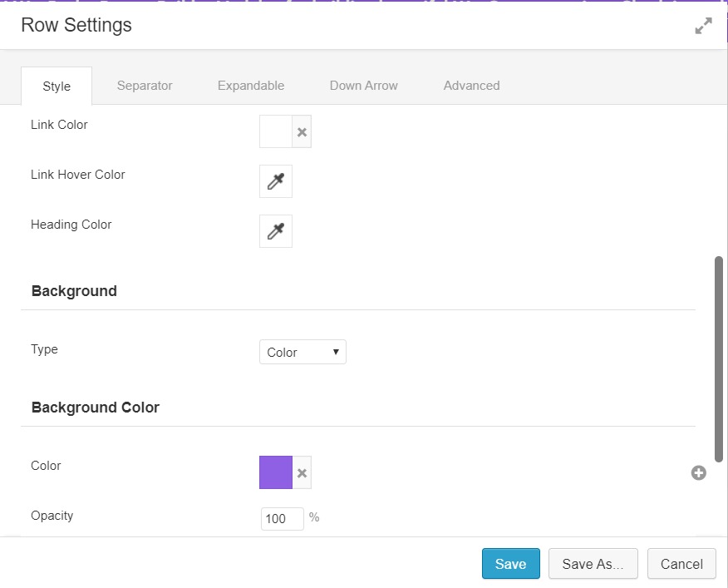Screen dimensions: 728x588
Task: Select the Advanced tab
Action: pyautogui.click(x=471, y=86)
